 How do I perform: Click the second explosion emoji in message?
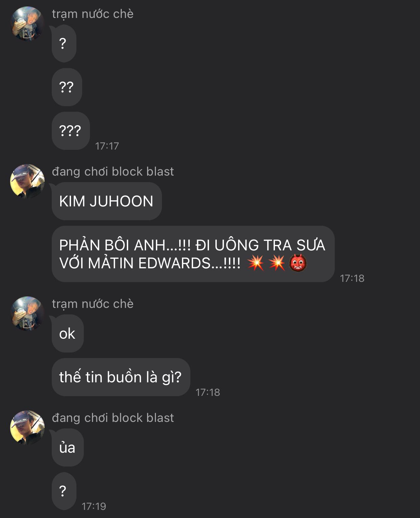(x=277, y=263)
